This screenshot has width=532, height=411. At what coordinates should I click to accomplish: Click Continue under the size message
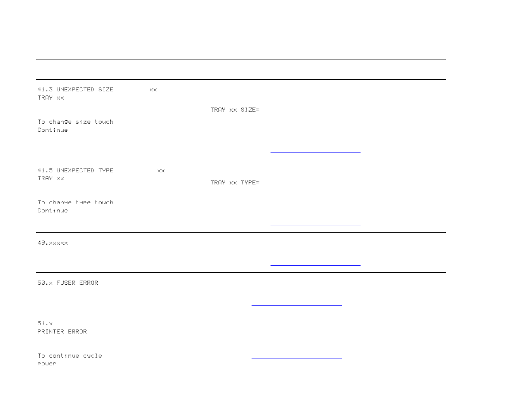(53, 130)
